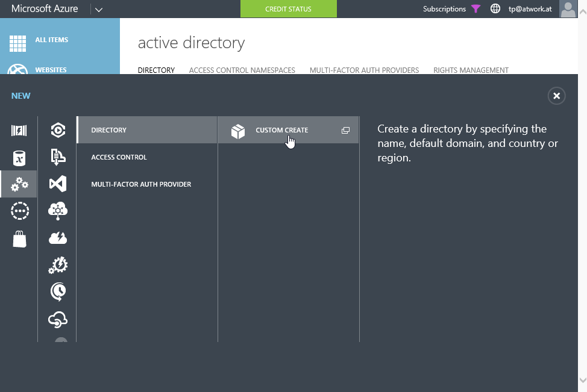Open the Network Services dotted circle icon

[19, 211]
